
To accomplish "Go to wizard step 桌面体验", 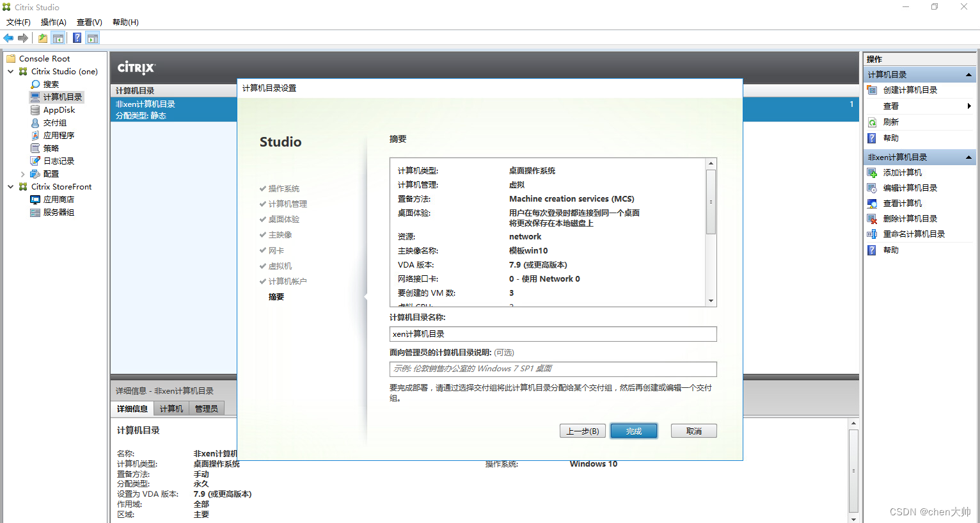I will tap(284, 220).
